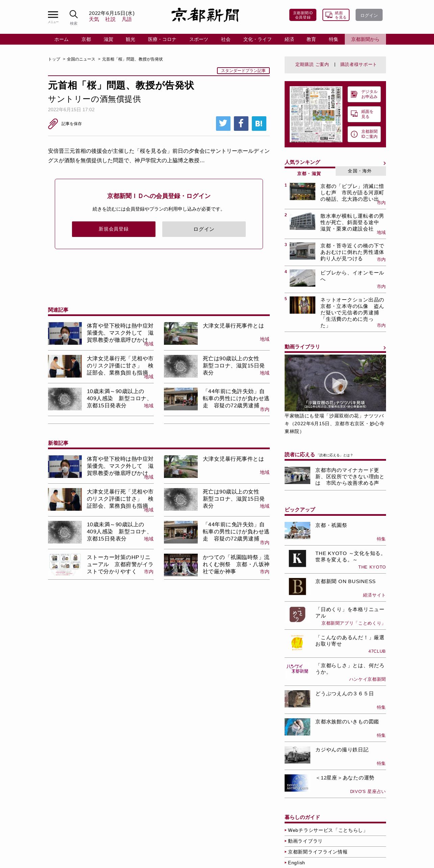Click the search magnifier icon
The width and height of the screenshot is (434, 868).
(x=73, y=15)
